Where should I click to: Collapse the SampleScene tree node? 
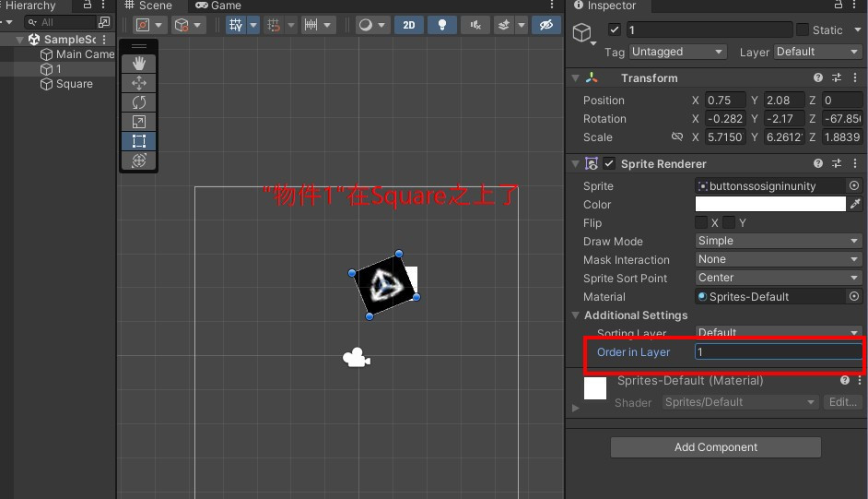click(x=19, y=40)
